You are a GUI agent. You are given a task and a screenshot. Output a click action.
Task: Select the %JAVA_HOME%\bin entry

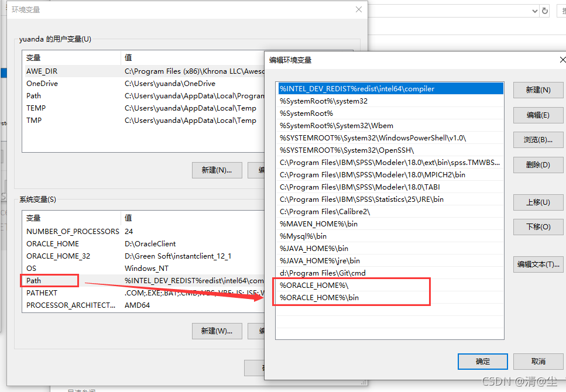point(391,248)
